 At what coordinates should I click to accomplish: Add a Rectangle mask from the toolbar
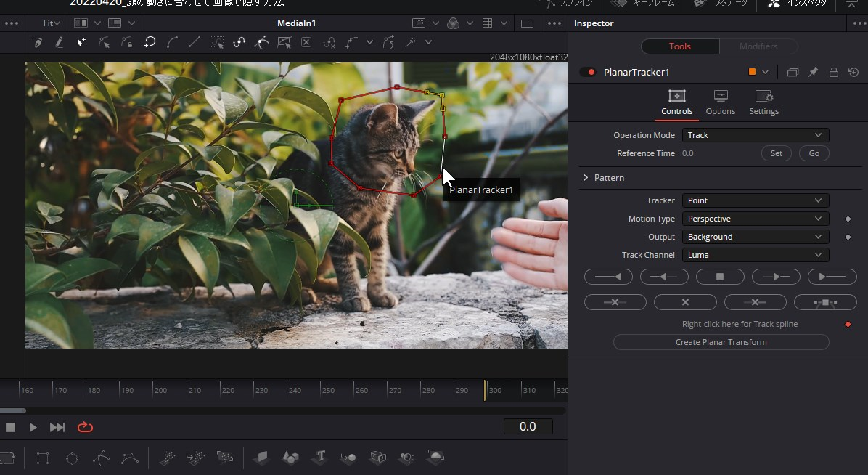[x=43, y=458]
